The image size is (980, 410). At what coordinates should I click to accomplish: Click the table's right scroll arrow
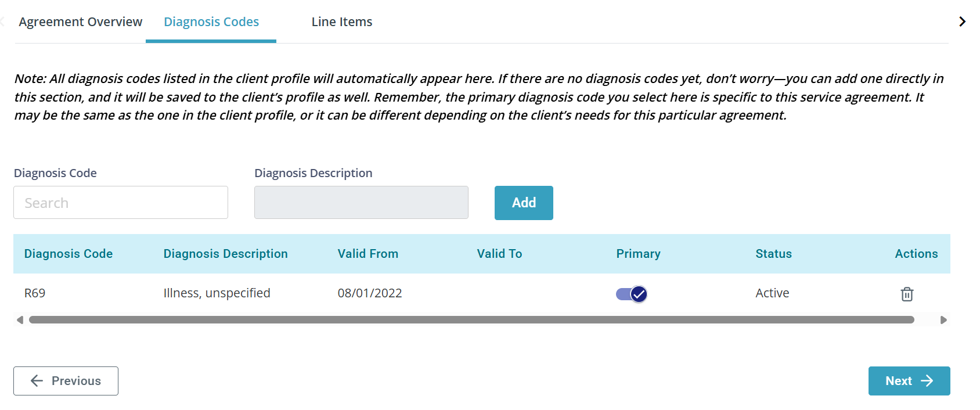pos(943,320)
